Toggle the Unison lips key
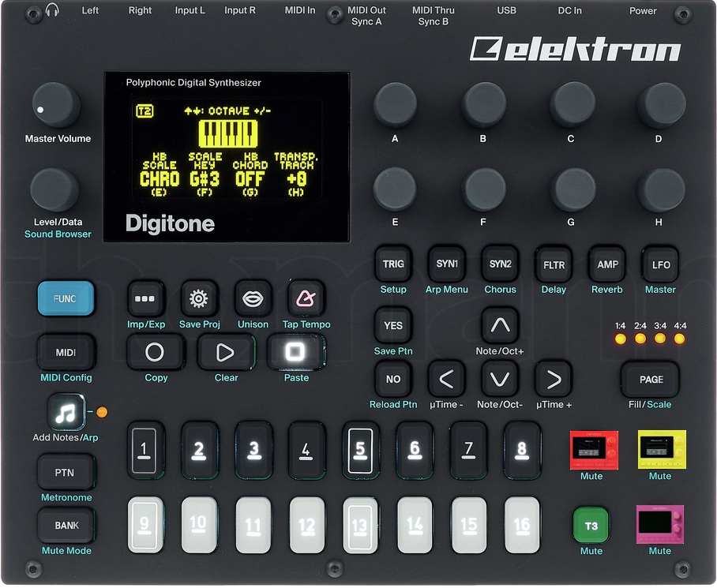 click(253, 299)
